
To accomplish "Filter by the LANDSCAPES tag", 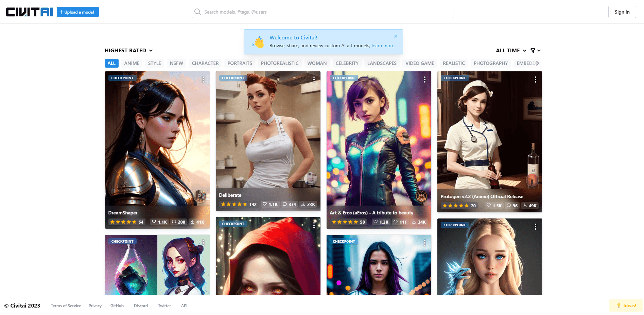I will coord(382,63).
